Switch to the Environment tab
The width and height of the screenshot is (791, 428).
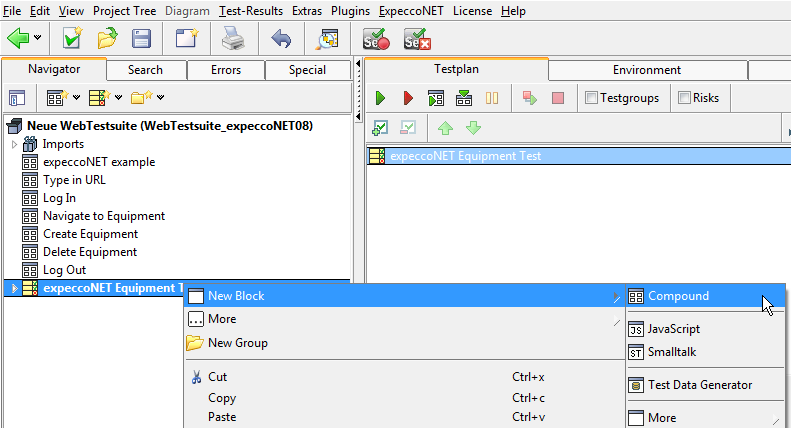(647, 70)
